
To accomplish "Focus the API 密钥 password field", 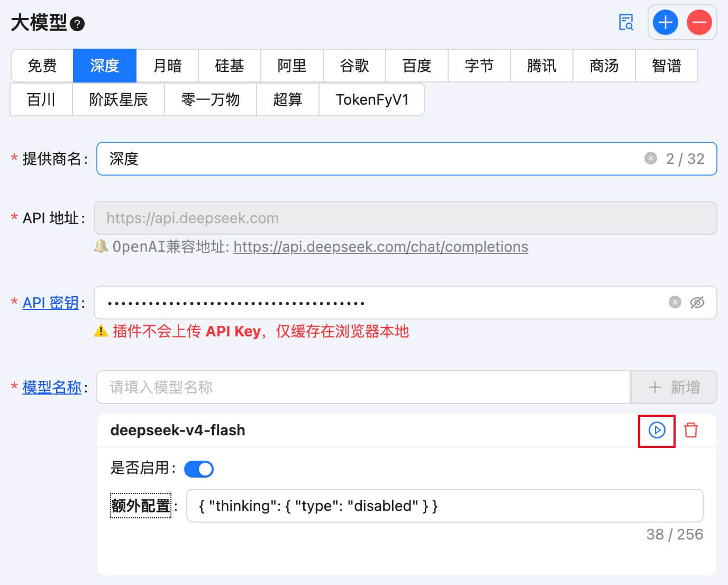I will pos(405,303).
